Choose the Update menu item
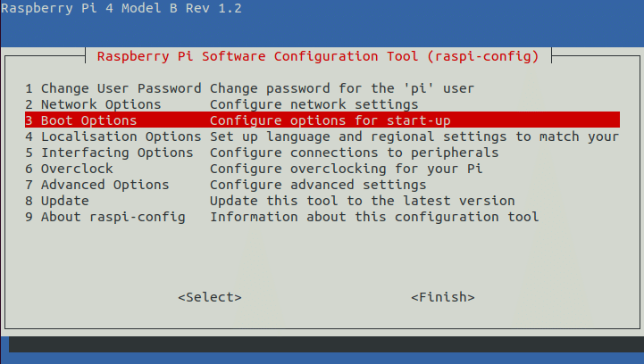The height and width of the screenshot is (364, 644). point(57,201)
